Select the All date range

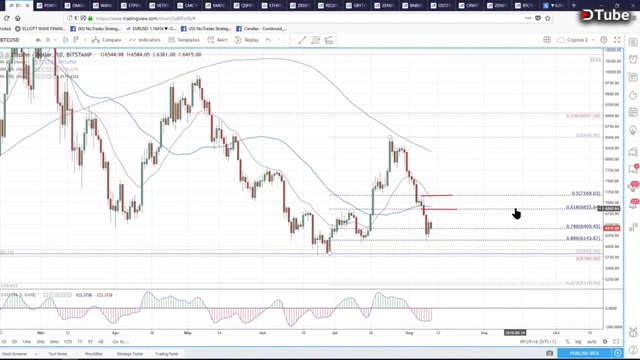tap(100, 342)
